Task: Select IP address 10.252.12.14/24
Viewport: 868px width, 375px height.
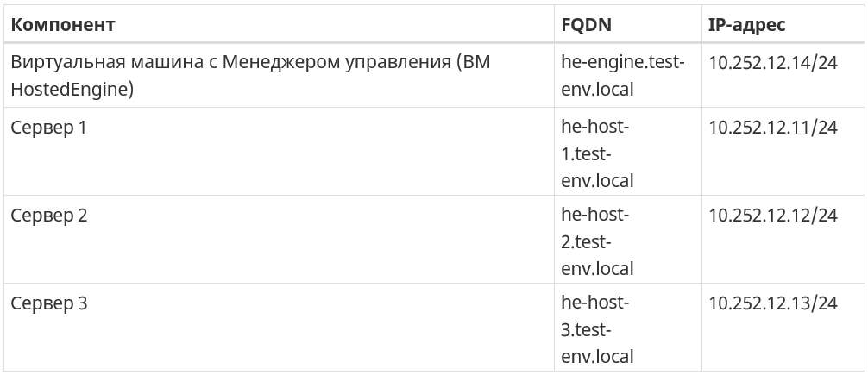Action: [773, 62]
